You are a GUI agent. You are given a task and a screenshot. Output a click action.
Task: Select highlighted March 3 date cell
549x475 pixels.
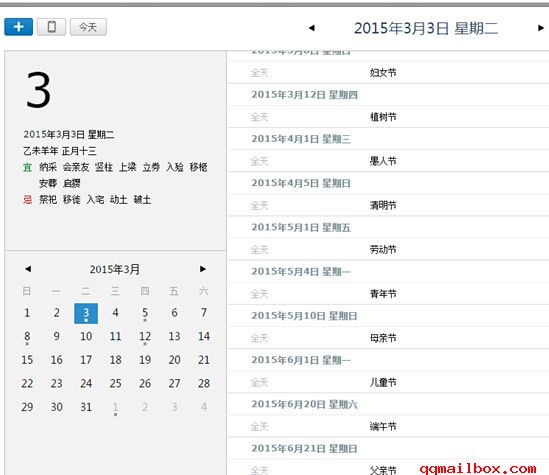point(86,313)
